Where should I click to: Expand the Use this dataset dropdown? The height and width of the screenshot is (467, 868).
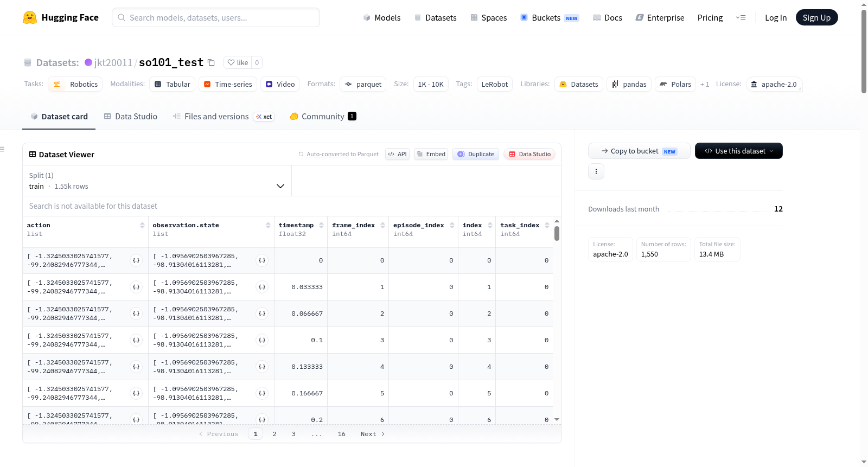[x=738, y=151]
